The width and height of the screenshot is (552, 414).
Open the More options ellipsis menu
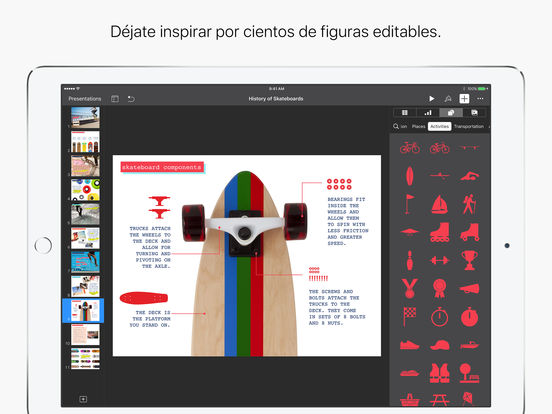(480, 99)
